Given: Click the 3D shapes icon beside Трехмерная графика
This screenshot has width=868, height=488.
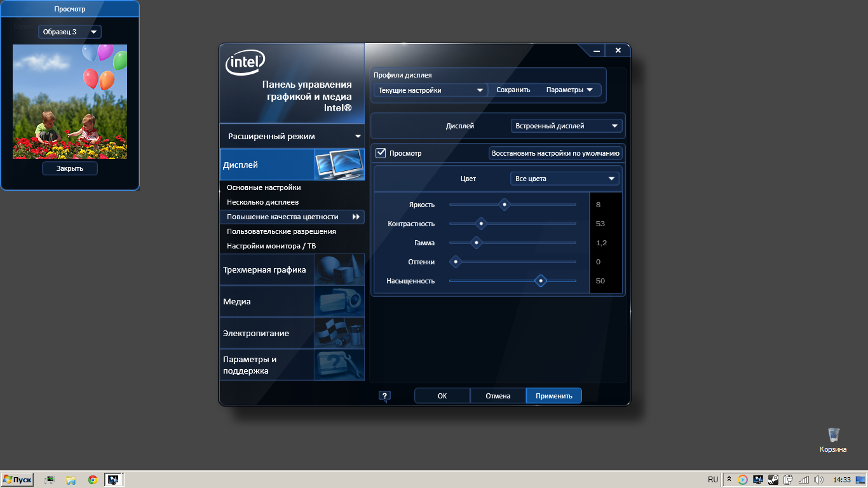Looking at the screenshot, I should [x=339, y=269].
